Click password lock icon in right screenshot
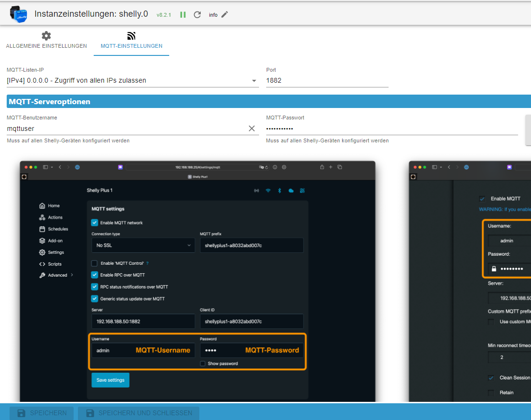 click(x=494, y=269)
